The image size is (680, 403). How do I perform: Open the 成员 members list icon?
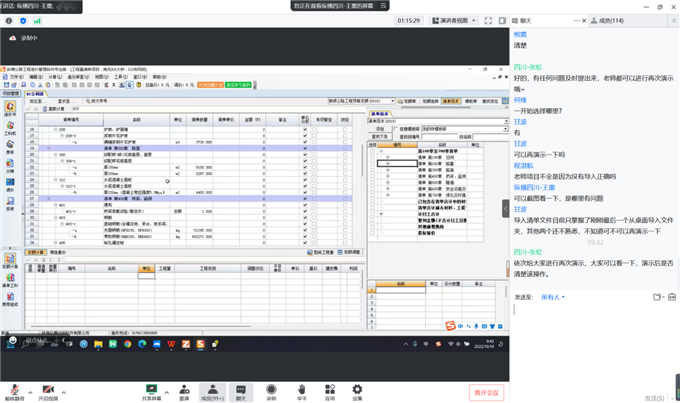point(211,387)
